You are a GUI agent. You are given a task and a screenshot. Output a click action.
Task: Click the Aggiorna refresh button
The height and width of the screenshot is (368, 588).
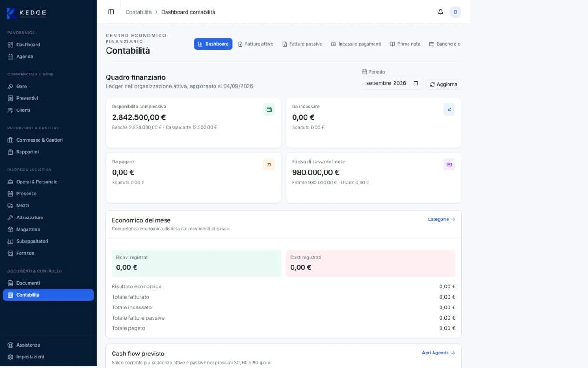click(x=443, y=84)
